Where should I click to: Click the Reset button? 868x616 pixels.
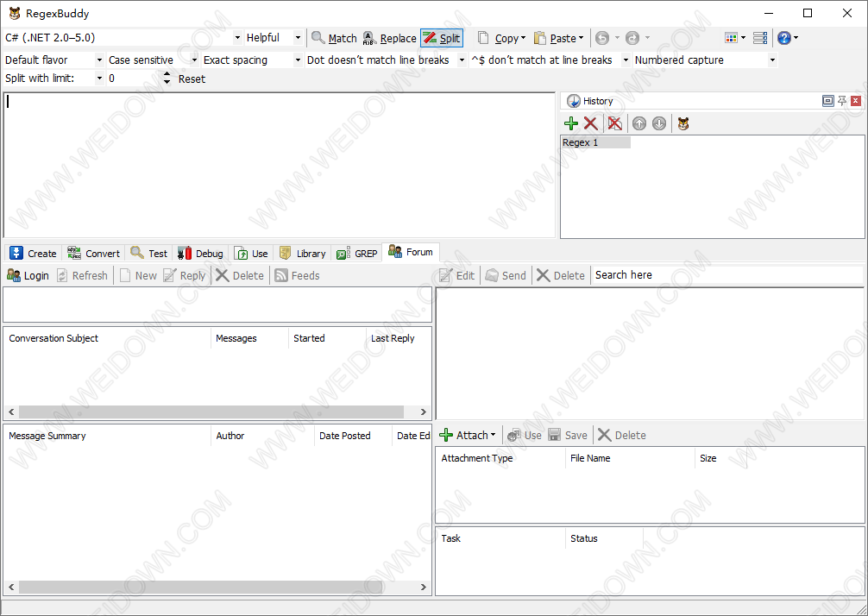pos(192,79)
